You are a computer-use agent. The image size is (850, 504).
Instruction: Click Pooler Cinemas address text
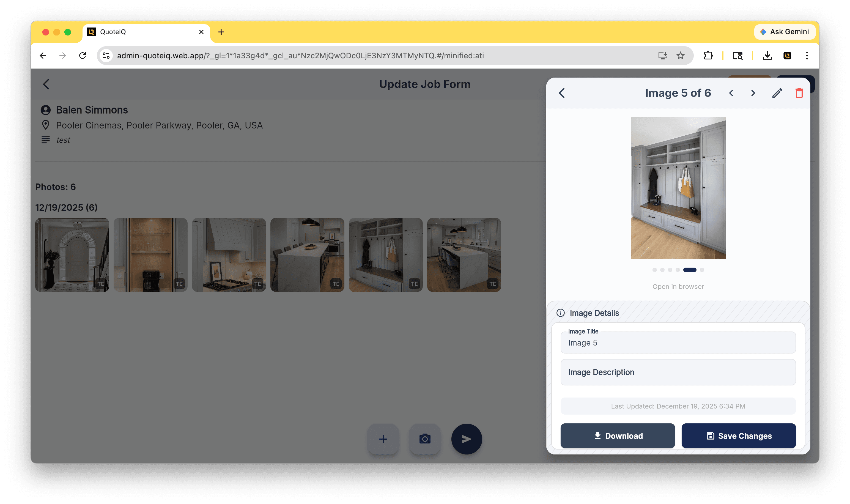[x=159, y=125]
